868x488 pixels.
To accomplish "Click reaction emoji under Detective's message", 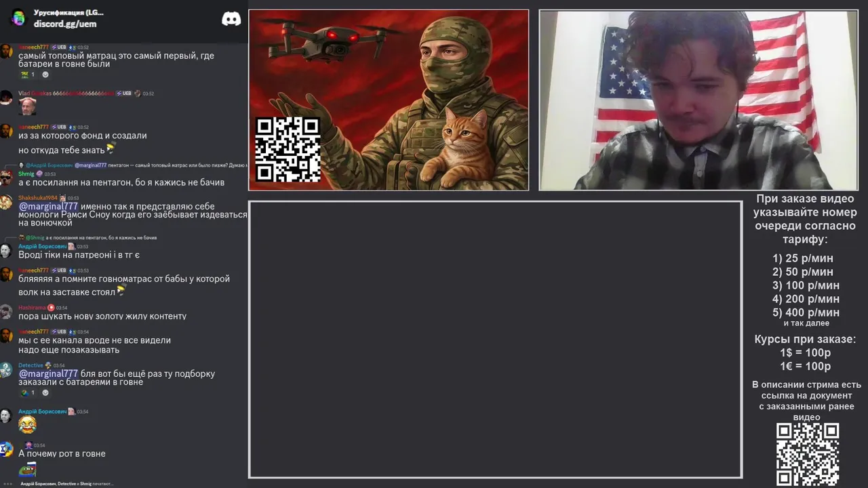I will (25, 392).
